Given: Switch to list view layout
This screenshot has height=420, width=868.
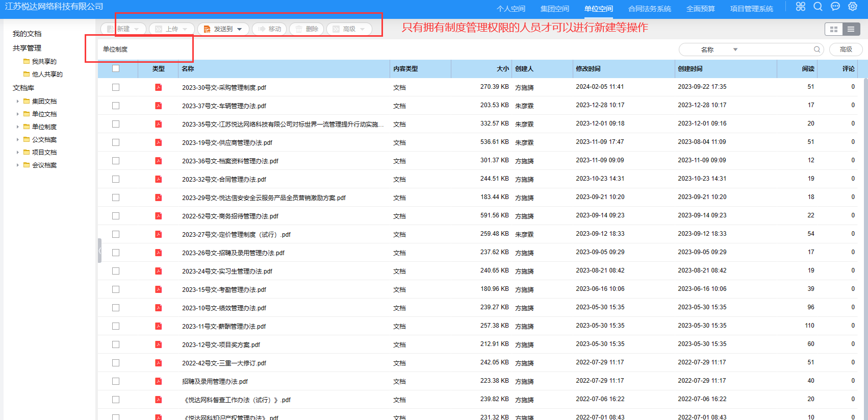Looking at the screenshot, I should (851, 29).
